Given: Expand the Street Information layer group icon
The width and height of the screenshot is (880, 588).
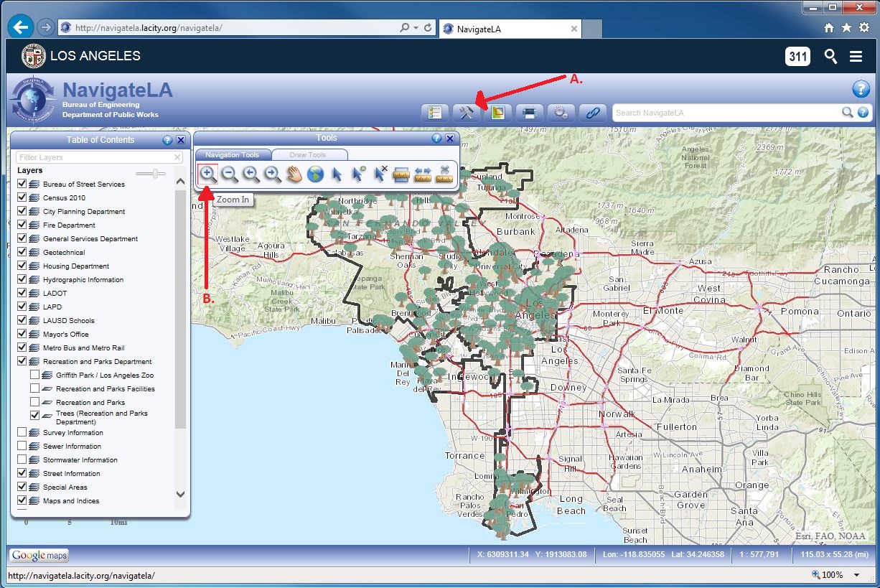Looking at the screenshot, I should click(x=34, y=473).
